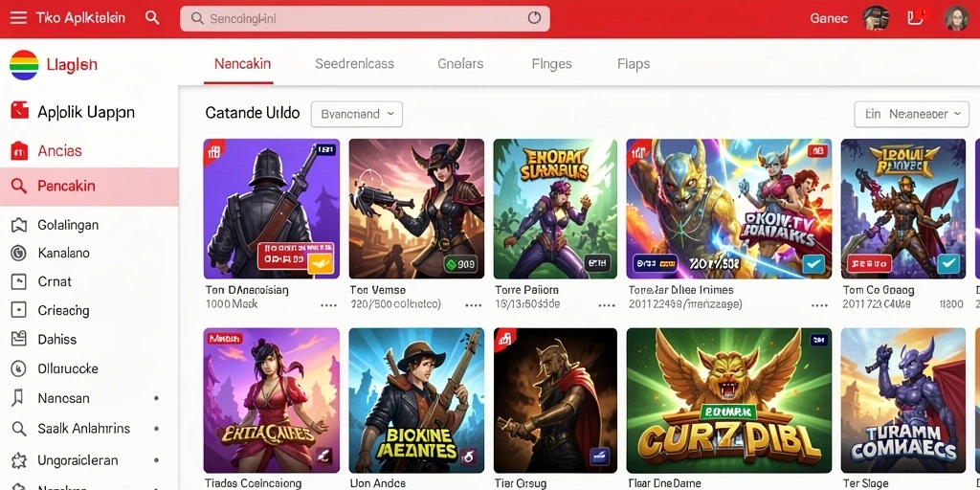Click the Saalk Anlahrins search icon
Viewport: 980px width, 490px height.
[19, 429]
